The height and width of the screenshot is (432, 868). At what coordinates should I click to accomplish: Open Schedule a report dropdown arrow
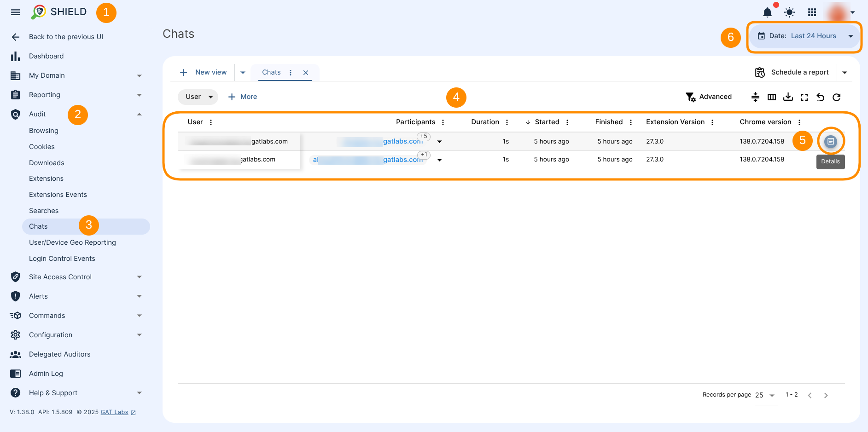click(845, 73)
